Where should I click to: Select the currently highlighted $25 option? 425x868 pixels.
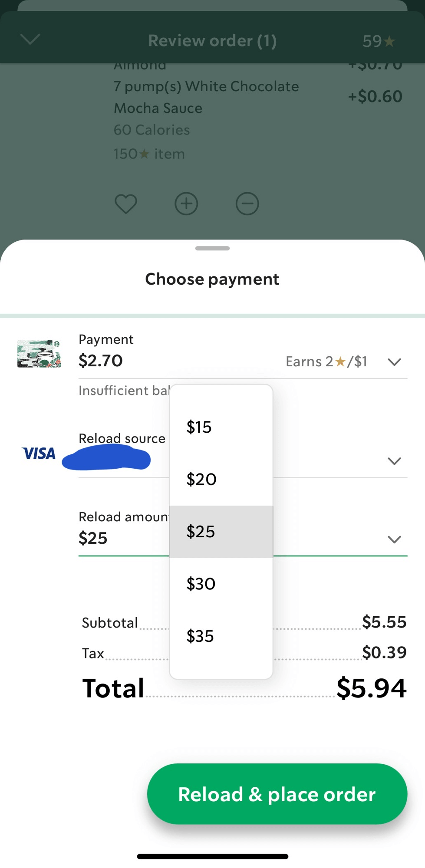tap(200, 531)
